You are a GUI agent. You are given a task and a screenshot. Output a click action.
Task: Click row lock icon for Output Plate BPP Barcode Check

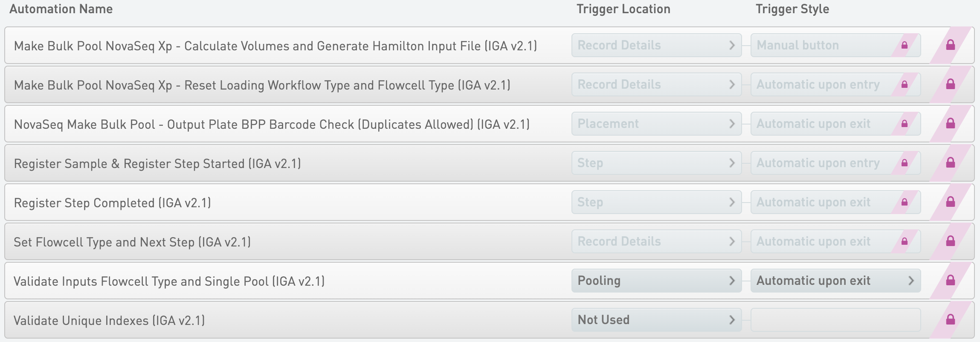point(951,124)
